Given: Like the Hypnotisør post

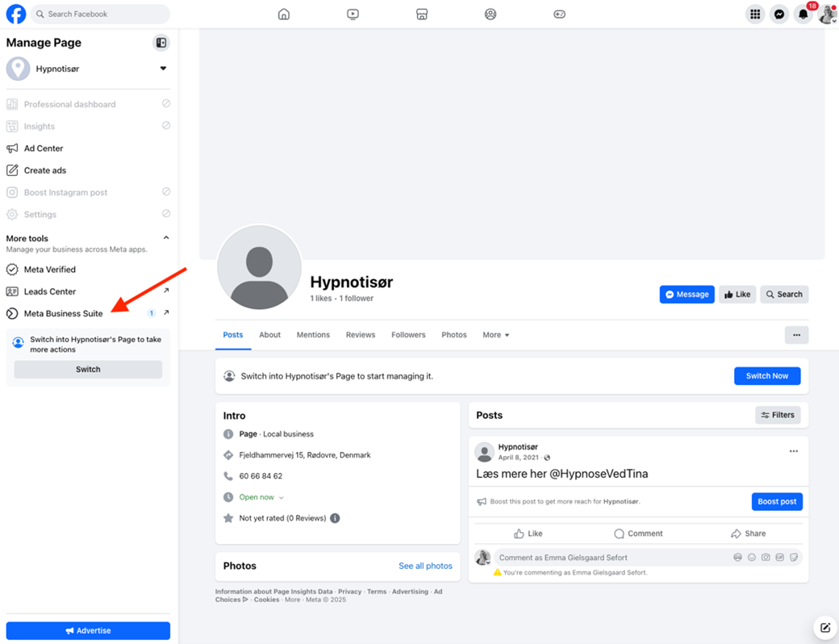Looking at the screenshot, I should (x=528, y=533).
